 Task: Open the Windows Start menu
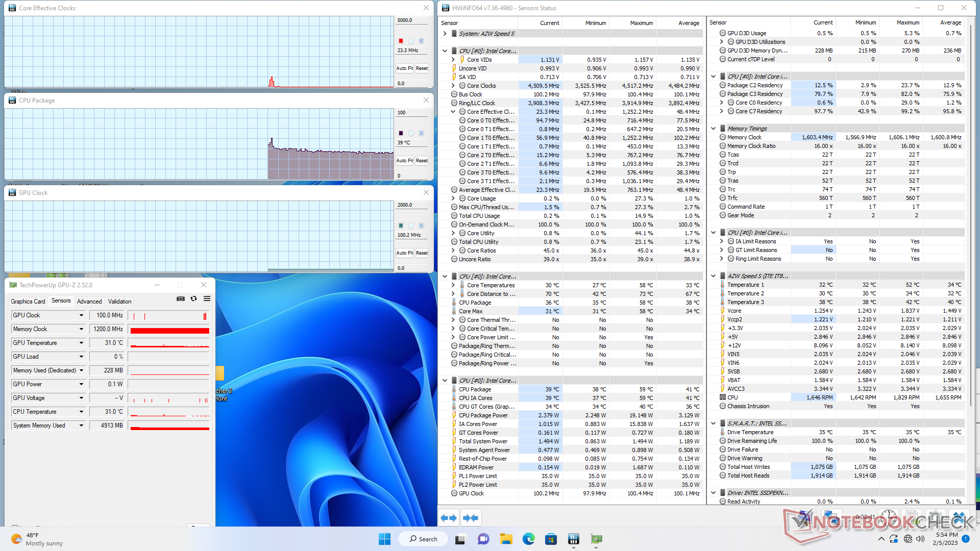(x=384, y=539)
